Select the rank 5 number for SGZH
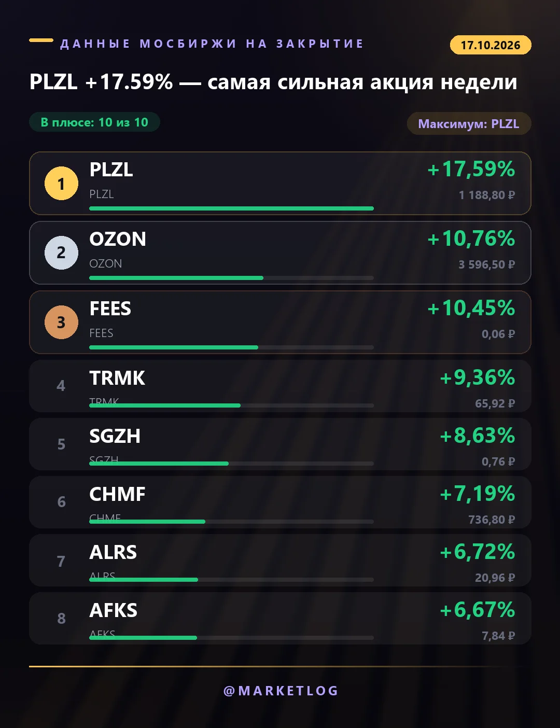Screen dimensions: 560x728 click(x=61, y=444)
